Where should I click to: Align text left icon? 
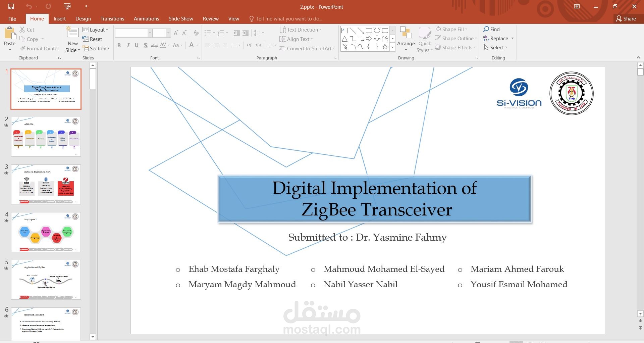click(x=208, y=45)
